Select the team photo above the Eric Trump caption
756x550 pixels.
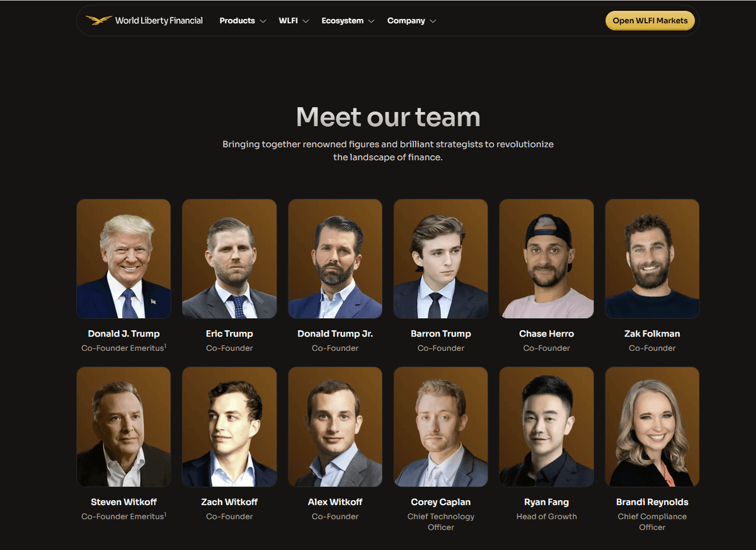(x=229, y=259)
